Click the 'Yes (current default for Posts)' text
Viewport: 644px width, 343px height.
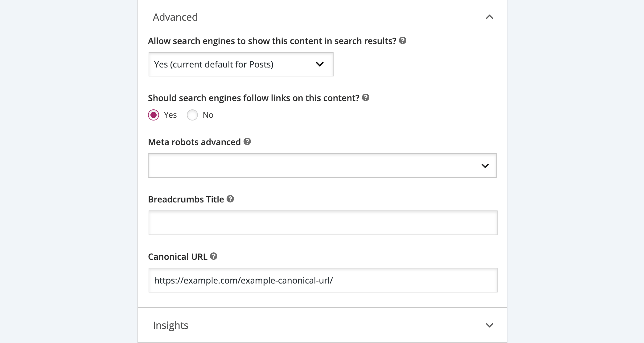point(214,64)
